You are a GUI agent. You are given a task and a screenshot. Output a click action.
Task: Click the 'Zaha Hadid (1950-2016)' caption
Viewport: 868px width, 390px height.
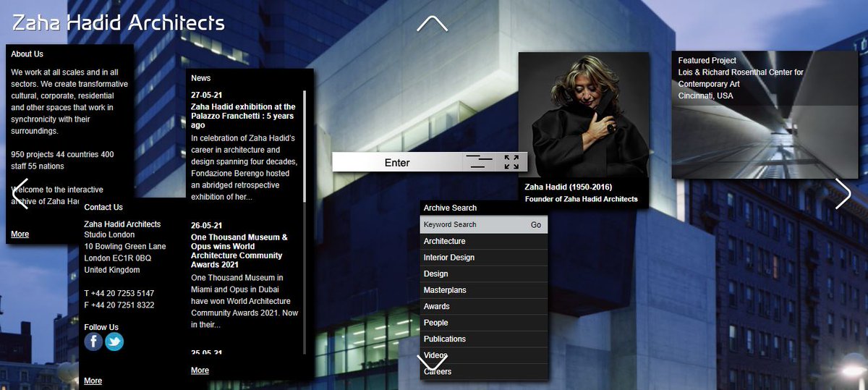(568, 187)
